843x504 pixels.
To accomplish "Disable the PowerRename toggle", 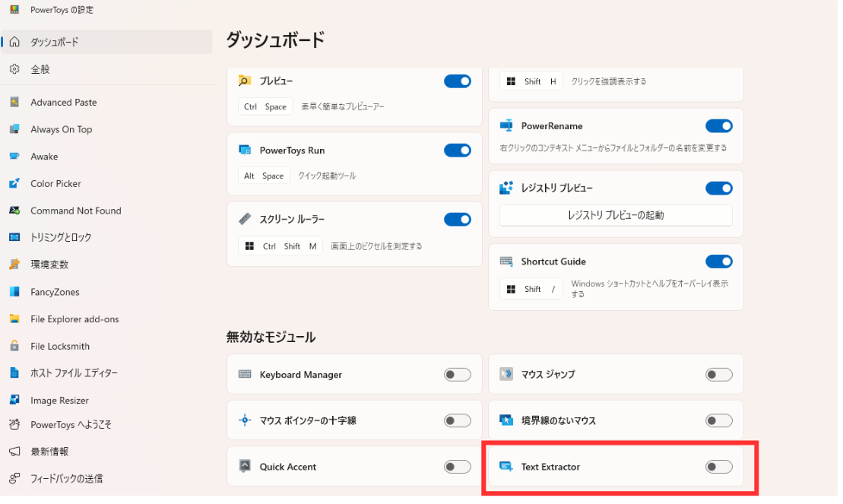I will pyautogui.click(x=719, y=126).
